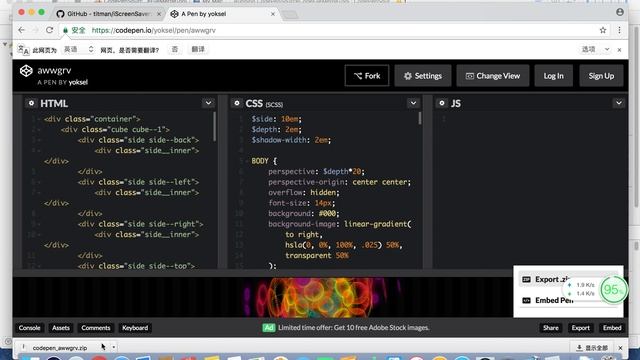
Task: Expand the HTML panel dropdown chevron
Action: click(208, 103)
